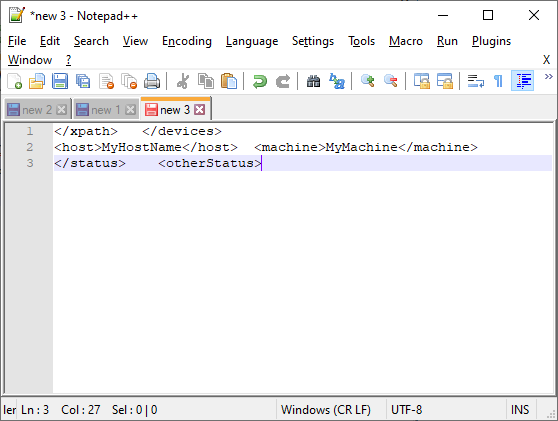The image size is (558, 421).
Task: Click the Print toolbar icon
Action: click(152, 81)
